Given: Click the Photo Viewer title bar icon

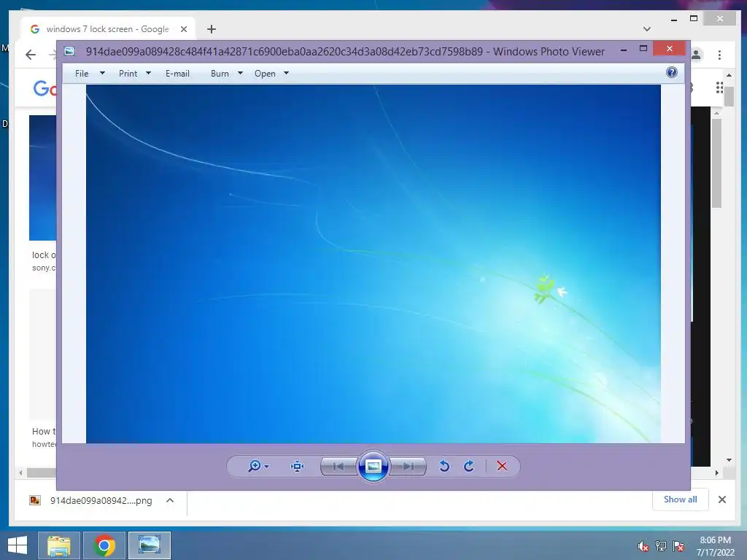Looking at the screenshot, I should point(69,52).
